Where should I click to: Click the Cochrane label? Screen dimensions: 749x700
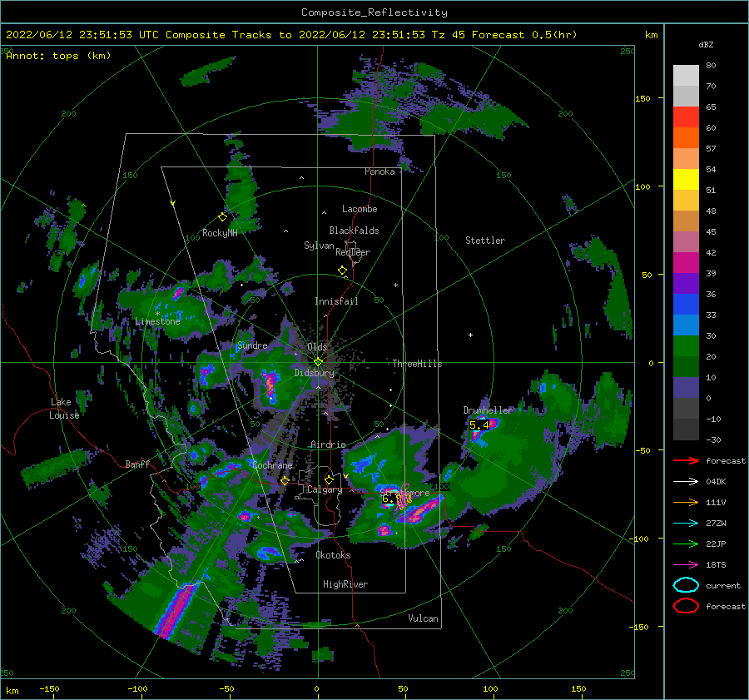(x=272, y=465)
